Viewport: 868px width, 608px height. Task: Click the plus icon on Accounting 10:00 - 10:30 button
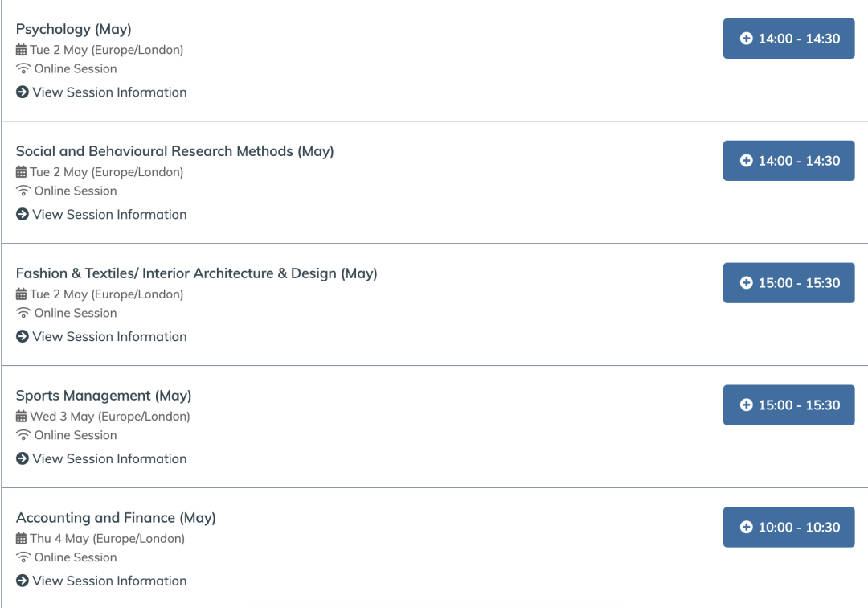746,527
